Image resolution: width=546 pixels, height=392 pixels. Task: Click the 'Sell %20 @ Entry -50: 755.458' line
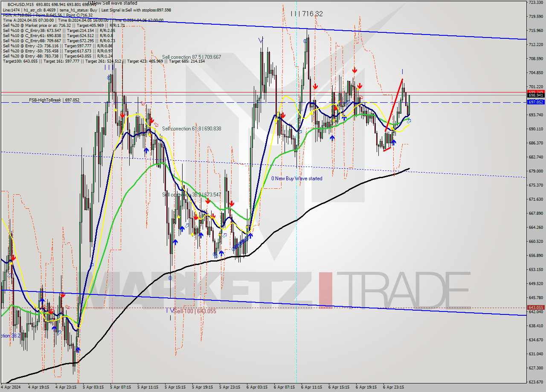pyautogui.click(x=58, y=51)
